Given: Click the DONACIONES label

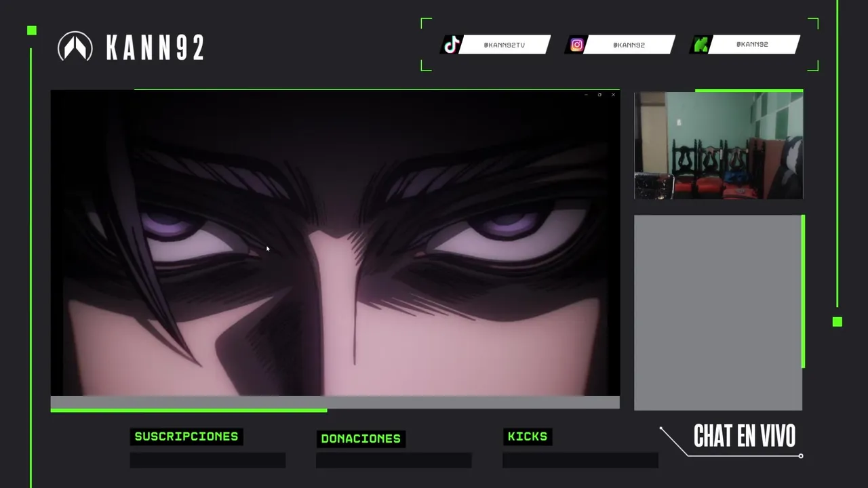Looking at the screenshot, I should (361, 439).
